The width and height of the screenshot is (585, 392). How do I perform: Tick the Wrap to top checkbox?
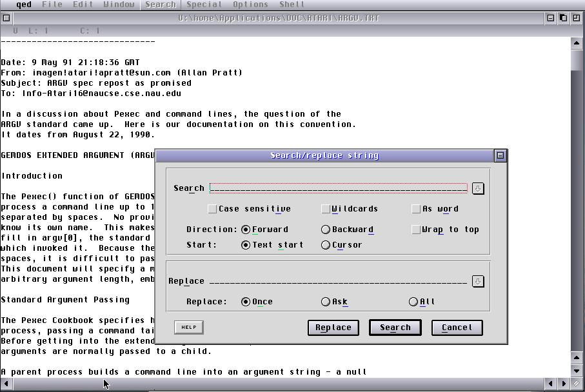pyautogui.click(x=416, y=230)
